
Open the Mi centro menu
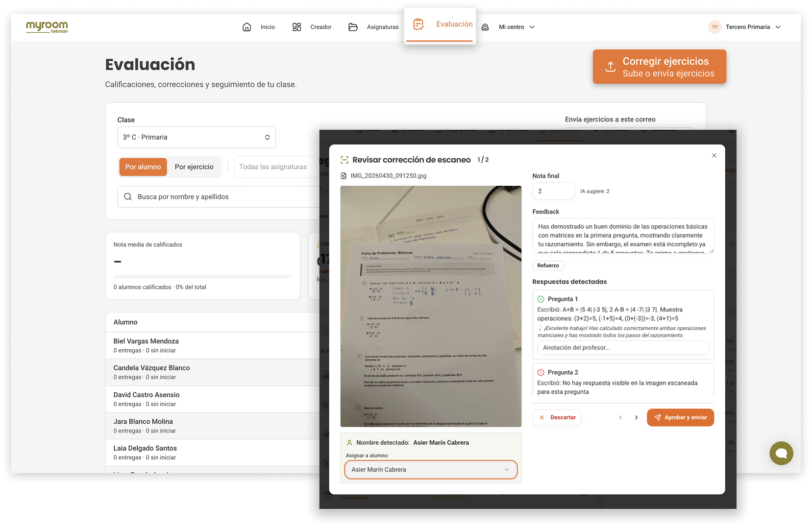(512, 27)
